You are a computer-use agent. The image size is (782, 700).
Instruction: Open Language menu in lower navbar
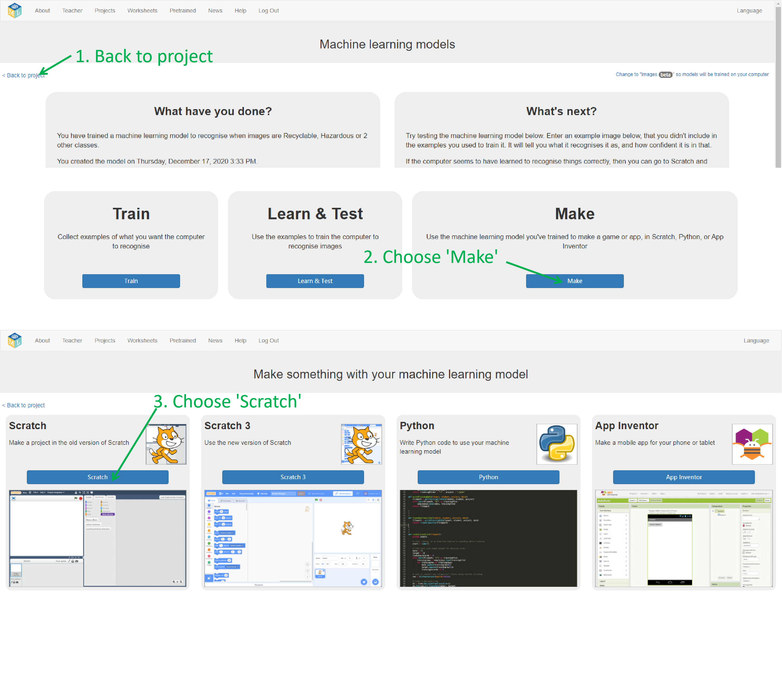[756, 340]
